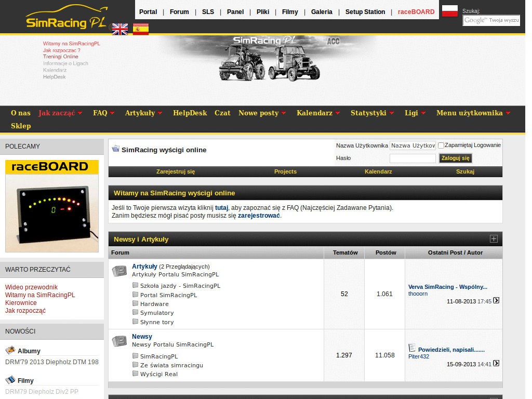Open the Wideo przewodnik link

pos(31,287)
